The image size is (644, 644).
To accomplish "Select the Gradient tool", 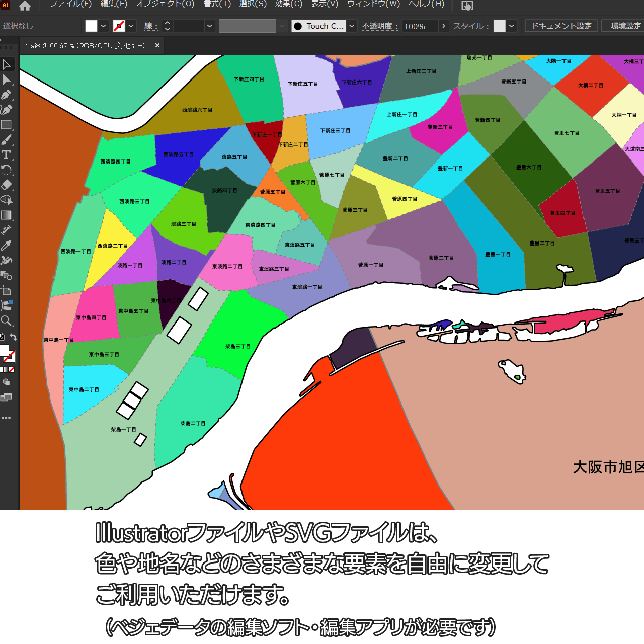I will 7,215.
